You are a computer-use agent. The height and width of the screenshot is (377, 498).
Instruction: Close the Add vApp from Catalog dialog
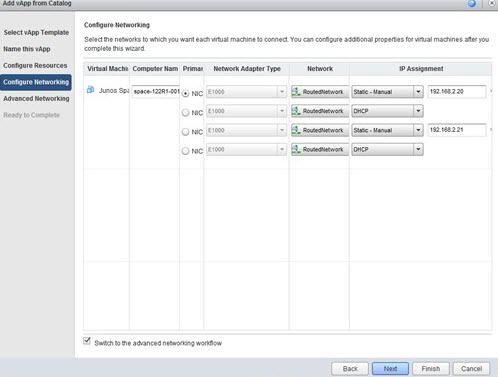(492, 3)
